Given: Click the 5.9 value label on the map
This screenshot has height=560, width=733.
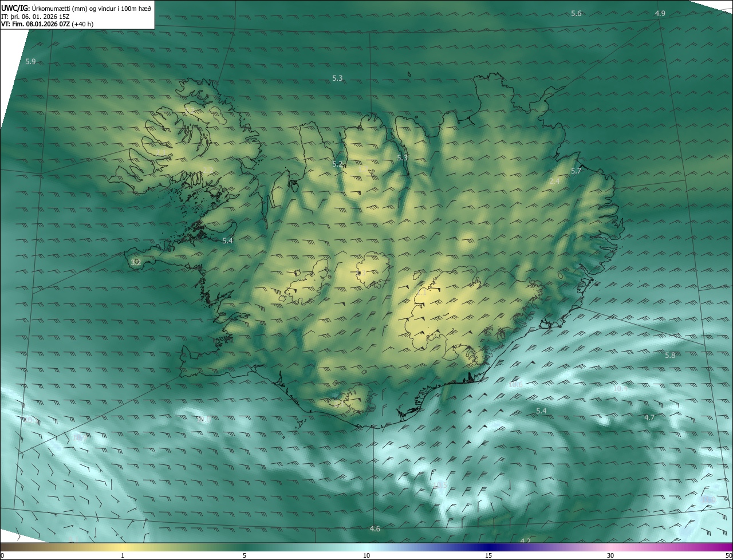Looking at the screenshot, I should 31,61.
